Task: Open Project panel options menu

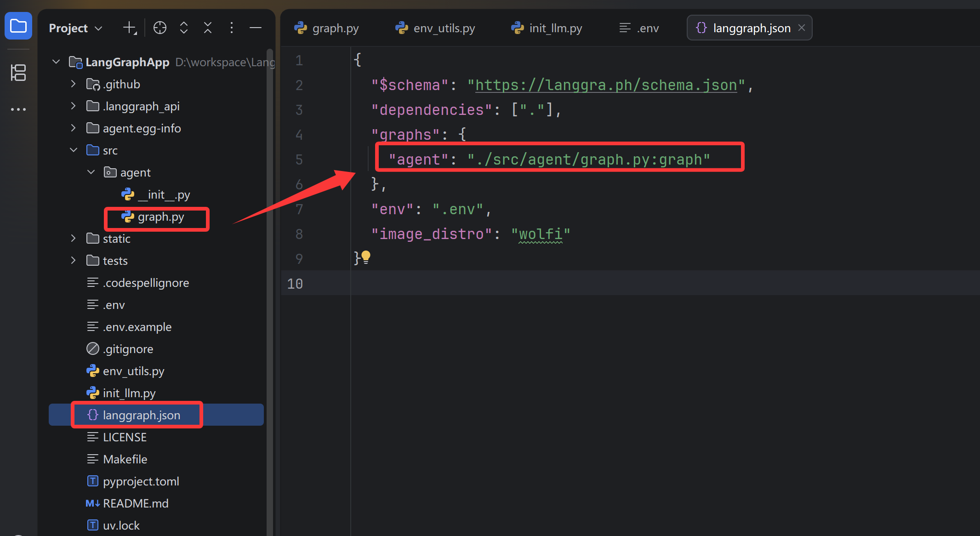Action: (x=232, y=28)
